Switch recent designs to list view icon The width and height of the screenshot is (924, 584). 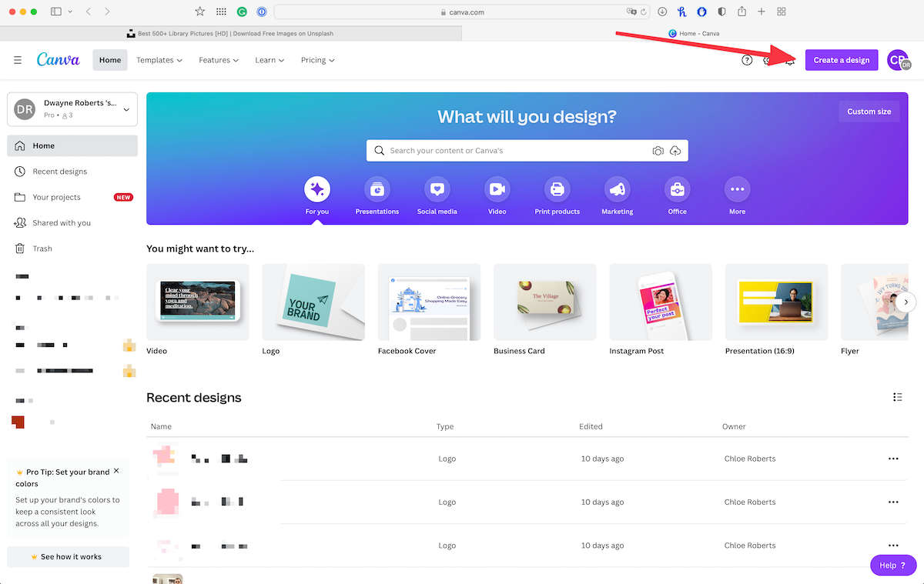(898, 397)
